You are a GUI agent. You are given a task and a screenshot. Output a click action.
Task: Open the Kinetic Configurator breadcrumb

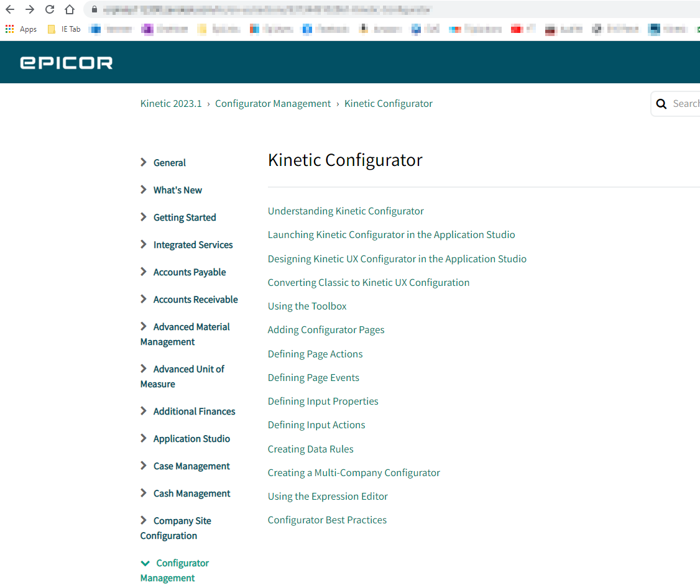389,104
